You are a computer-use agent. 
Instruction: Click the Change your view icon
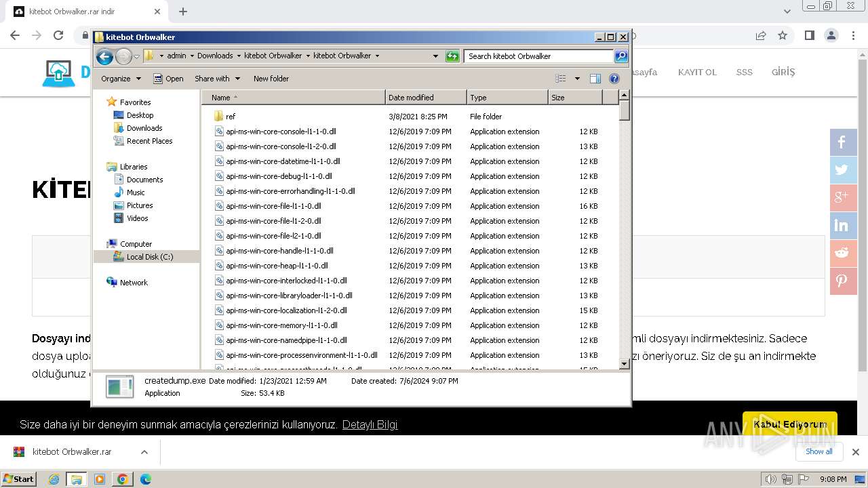(x=561, y=79)
